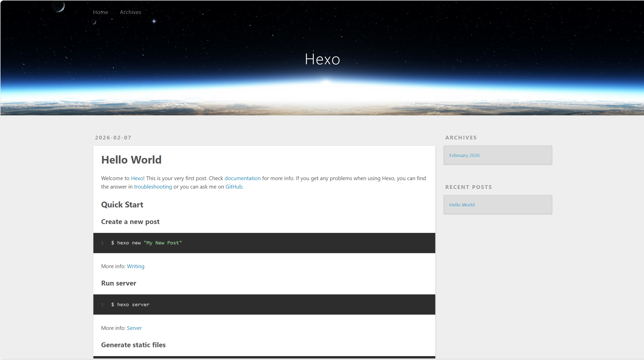Click the hexo server code block
The width and height of the screenshot is (644, 360).
pyautogui.click(x=264, y=304)
